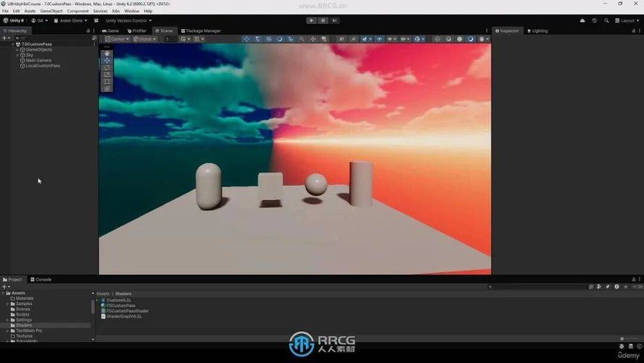Select the Scale tool in scene
The height and width of the screenshot is (363, 644).
[x=107, y=74]
